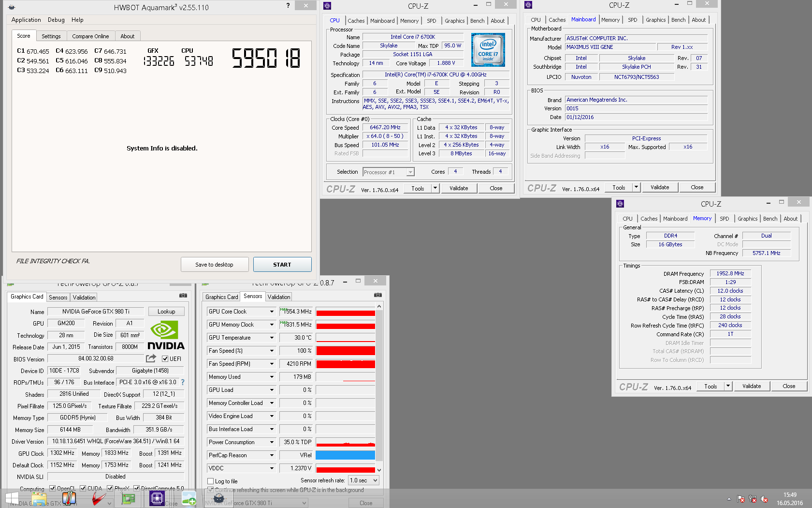Viewport: 812px width, 508px height.
Task: Click the Bus Interface question mark icon
Action: click(x=183, y=382)
